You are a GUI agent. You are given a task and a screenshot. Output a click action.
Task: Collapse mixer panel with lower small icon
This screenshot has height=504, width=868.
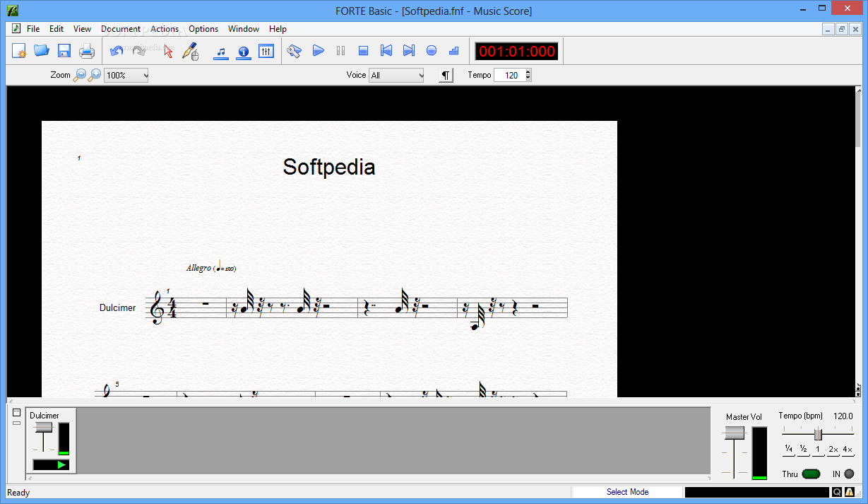[x=16, y=423]
